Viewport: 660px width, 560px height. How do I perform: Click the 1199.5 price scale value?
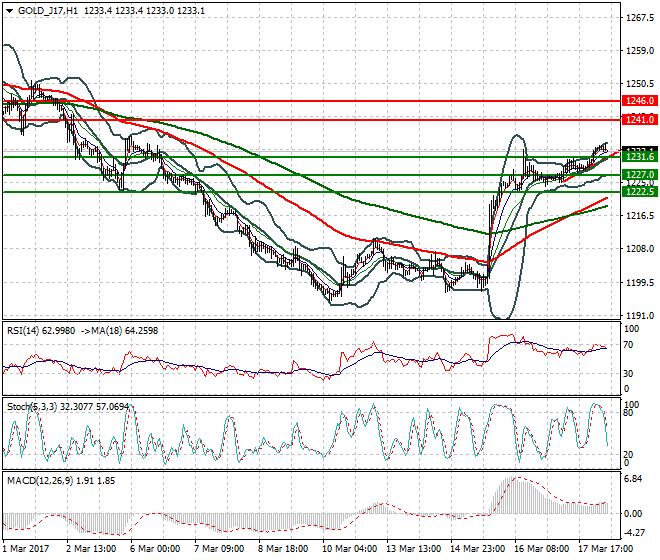pyautogui.click(x=640, y=283)
